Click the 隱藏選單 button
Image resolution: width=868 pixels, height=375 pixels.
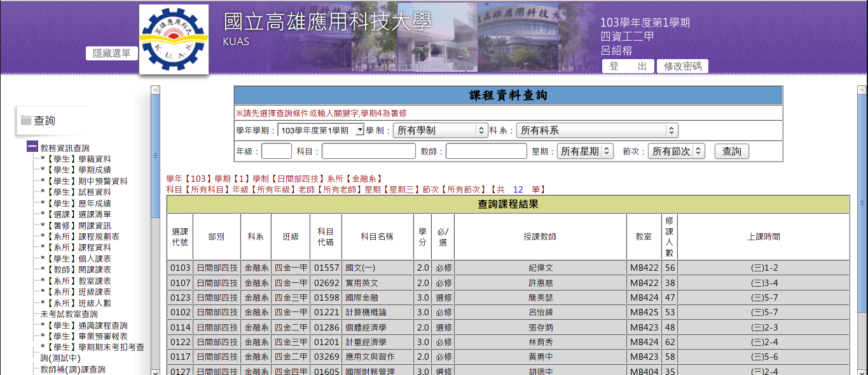pos(112,53)
